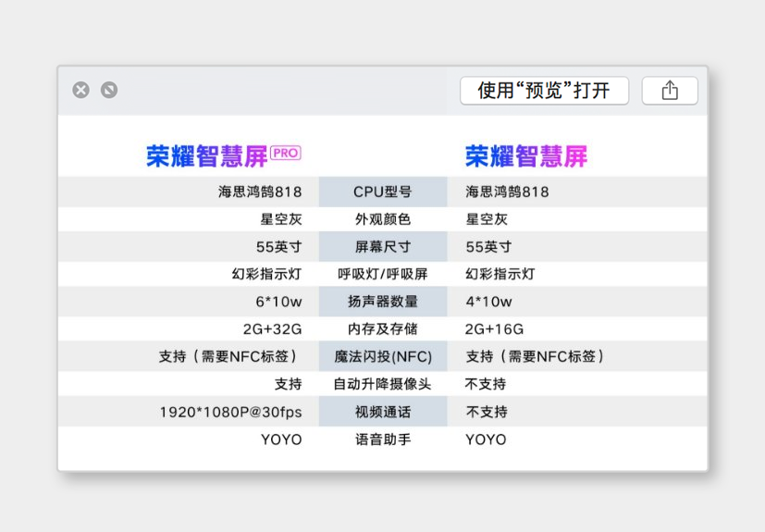765x532 pixels.
Task: Click the 4*10w speaker value
Action: click(488, 302)
